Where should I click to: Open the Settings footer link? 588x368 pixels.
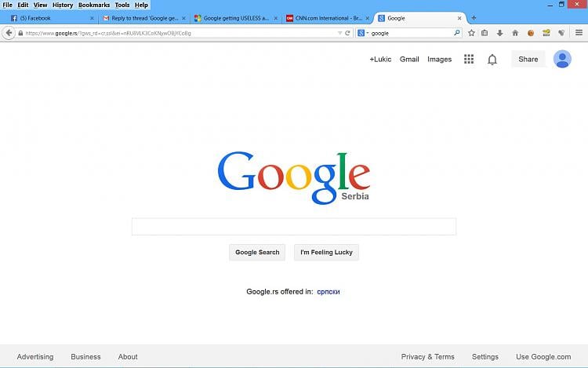(x=485, y=357)
